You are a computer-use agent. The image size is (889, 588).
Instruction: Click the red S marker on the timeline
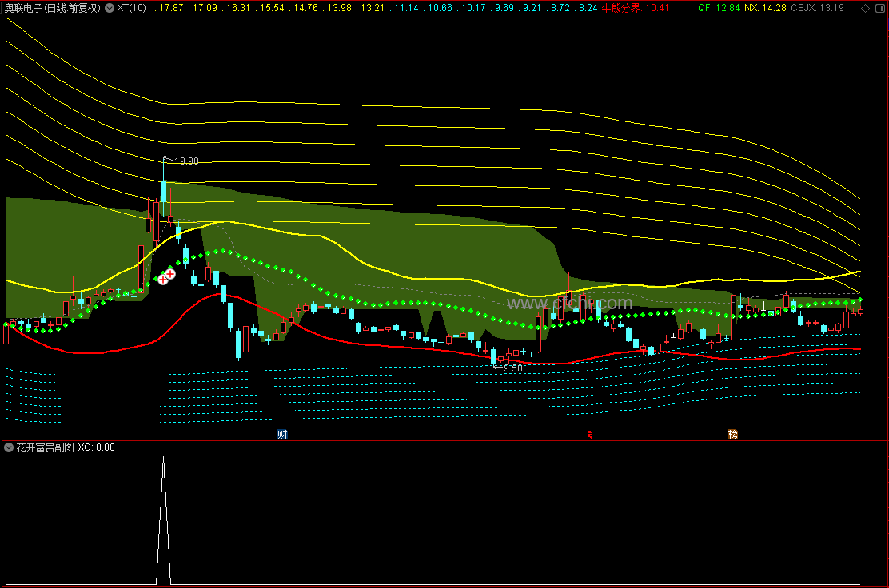click(x=590, y=435)
